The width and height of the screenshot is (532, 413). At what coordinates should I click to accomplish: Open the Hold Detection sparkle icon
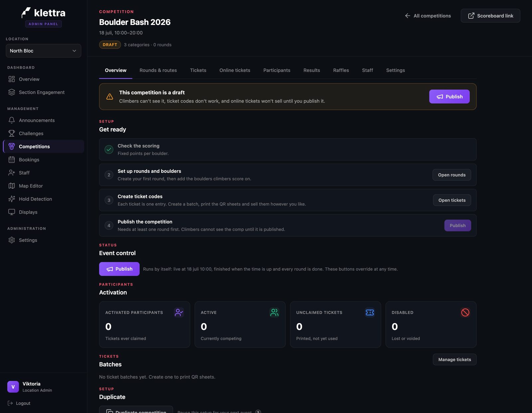pos(12,199)
